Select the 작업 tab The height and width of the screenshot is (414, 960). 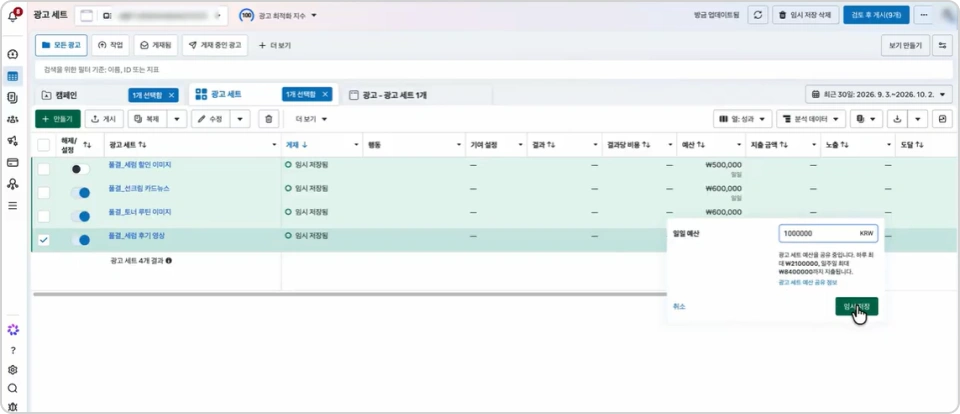point(110,45)
